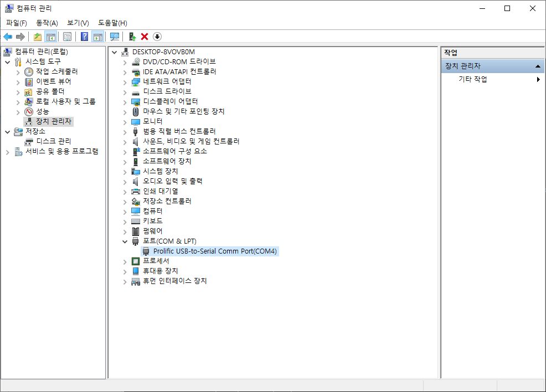
Task: Click the 휴먼 인터페이스 장치 icon
Action: click(x=136, y=281)
